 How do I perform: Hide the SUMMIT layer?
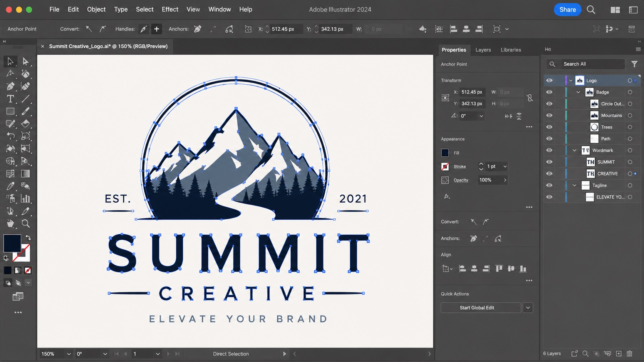point(549,162)
